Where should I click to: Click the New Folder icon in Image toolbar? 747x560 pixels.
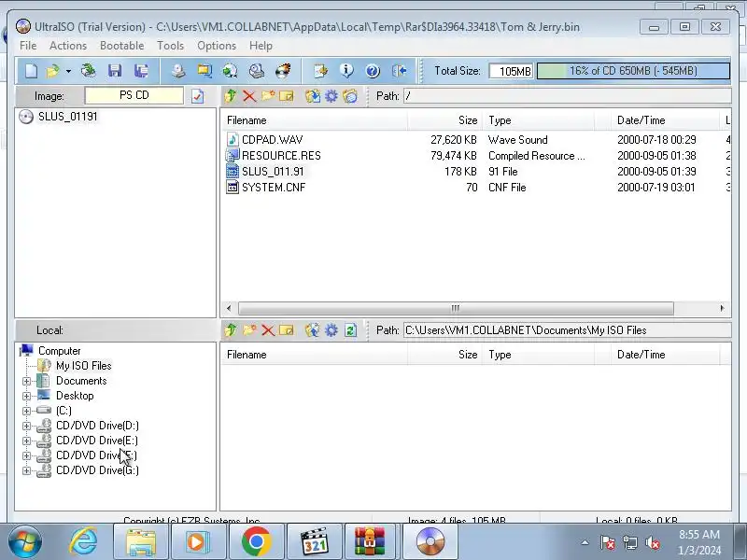[x=268, y=96]
